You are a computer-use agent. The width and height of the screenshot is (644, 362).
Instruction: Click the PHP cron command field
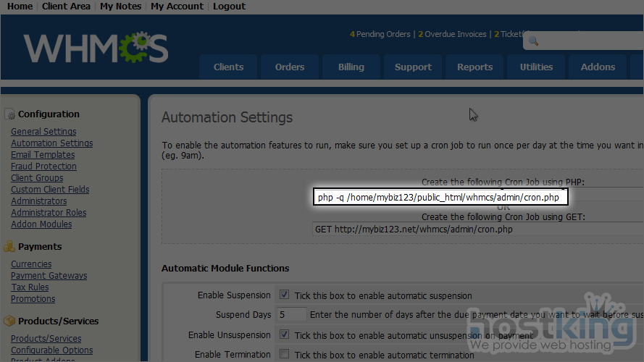click(x=440, y=198)
